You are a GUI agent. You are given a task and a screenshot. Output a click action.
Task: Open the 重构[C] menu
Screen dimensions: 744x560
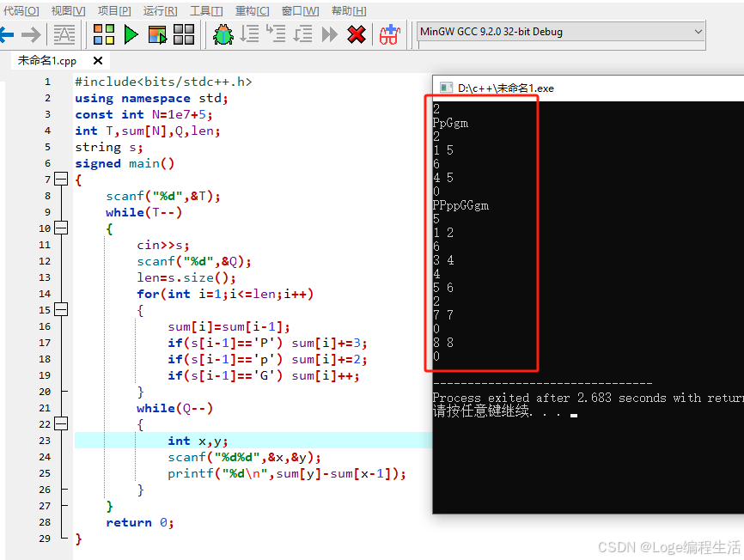tap(252, 10)
